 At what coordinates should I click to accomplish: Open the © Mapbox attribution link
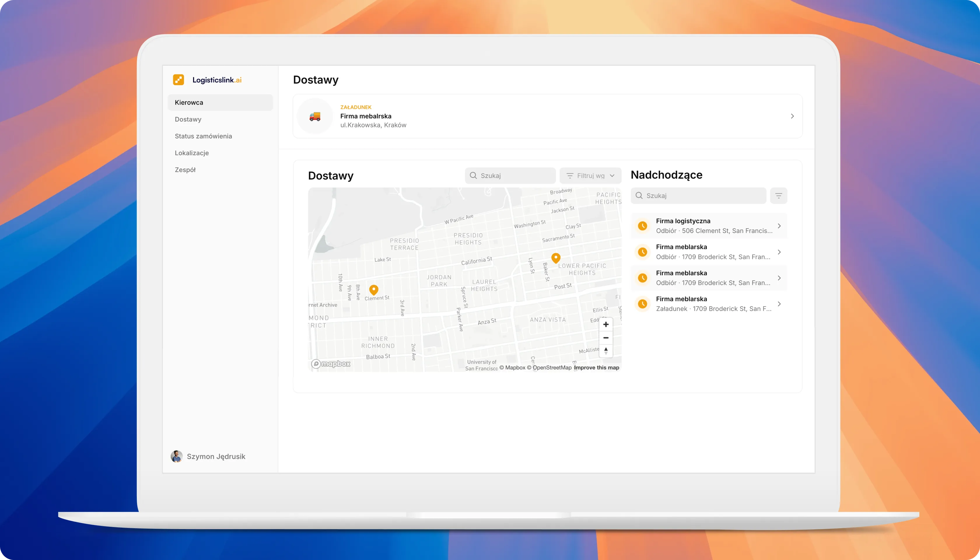pos(512,368)
